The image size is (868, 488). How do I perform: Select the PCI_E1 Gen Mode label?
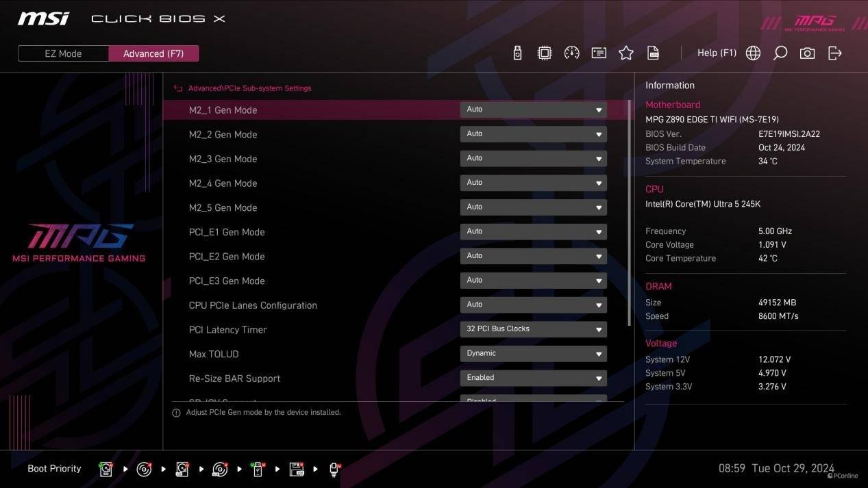coord(227,232)
